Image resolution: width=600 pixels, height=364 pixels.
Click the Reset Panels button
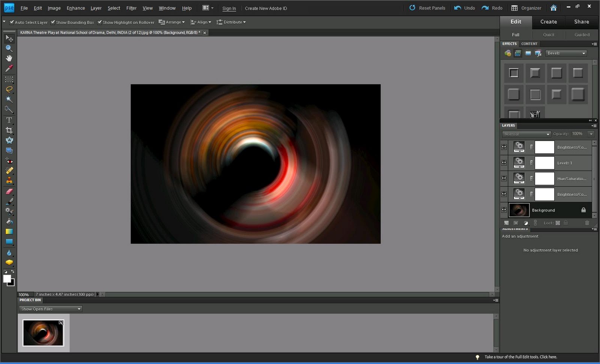(431, 8)
